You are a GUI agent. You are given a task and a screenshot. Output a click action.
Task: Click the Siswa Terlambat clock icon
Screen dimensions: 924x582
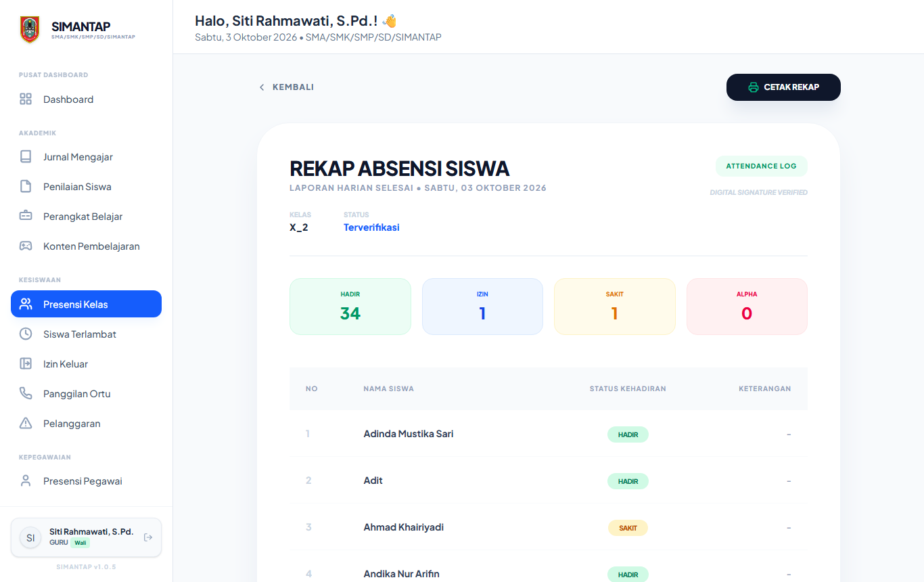(x=26, y=334)
